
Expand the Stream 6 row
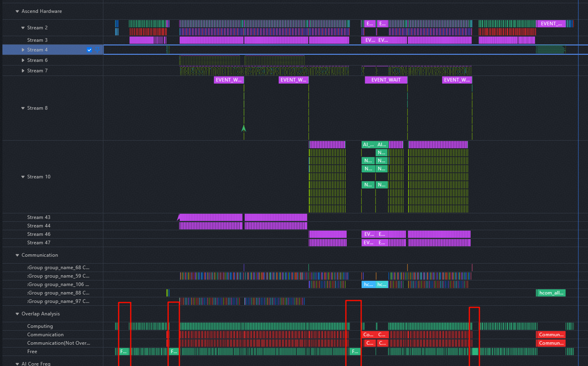23,60
